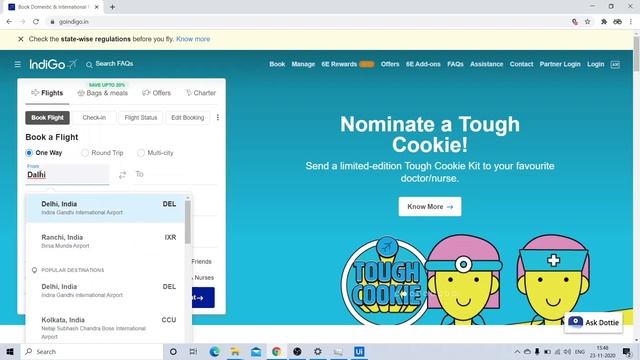Click the city dropdown scrollbar

[x=188, y=222]
